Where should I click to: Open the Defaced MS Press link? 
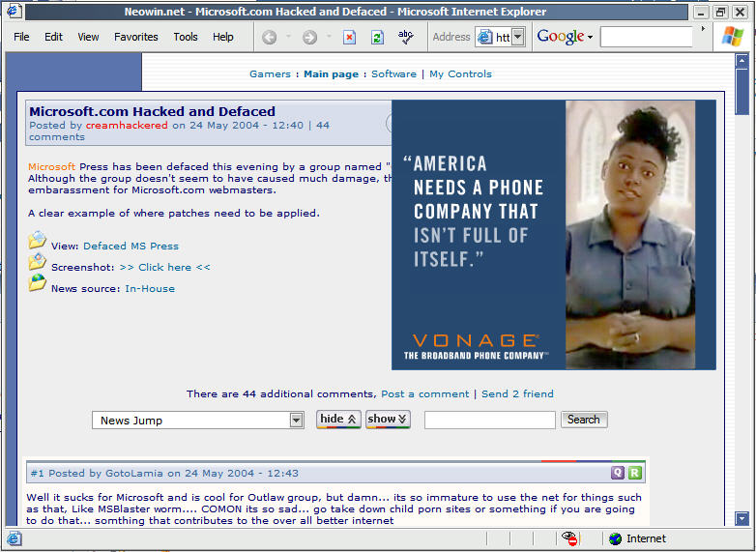pyautogui.click(x=131, y=246)
